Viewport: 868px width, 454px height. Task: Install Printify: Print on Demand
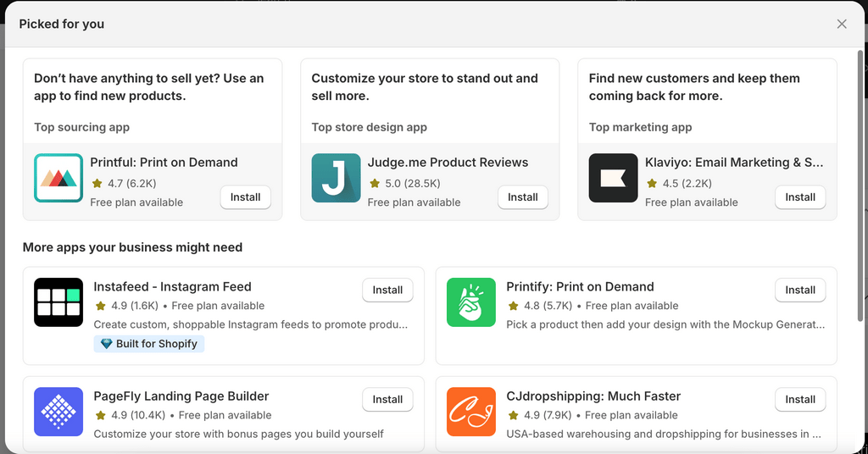coord(800,291)
